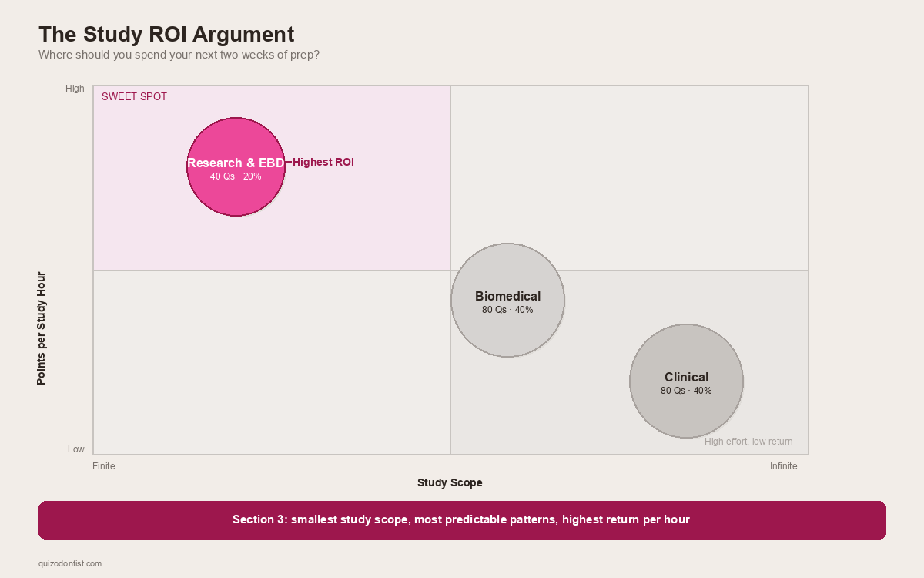Click the "Low" y-axis label
Screen dimensions: 924x578
pos(76,449)
